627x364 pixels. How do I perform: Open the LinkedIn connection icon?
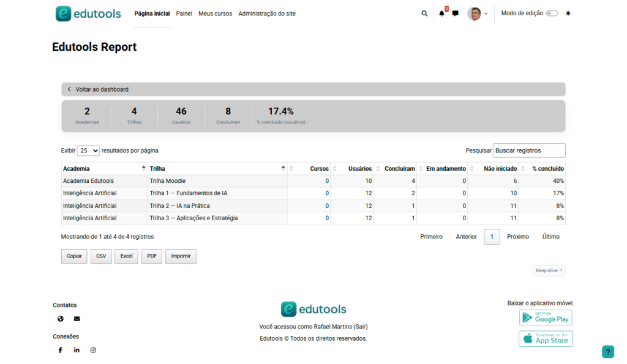(x=77, y=350)
